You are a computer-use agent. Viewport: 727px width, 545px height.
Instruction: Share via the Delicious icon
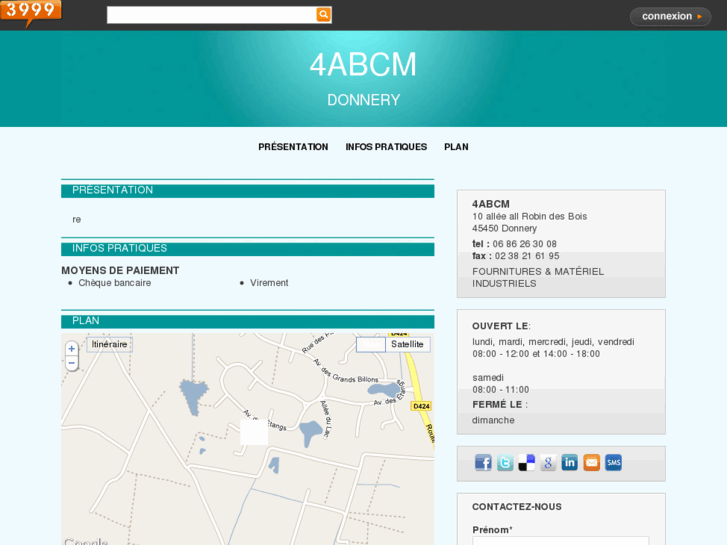(x=527, y=462)
